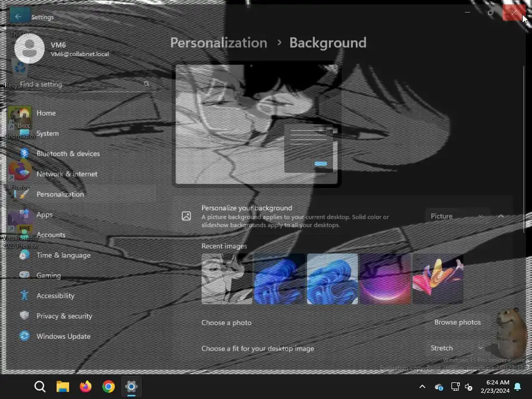Viewport: 532px width, 399px height.
Task: Click the settings window vertical scrollbar
Action: (x=524, y=149)
